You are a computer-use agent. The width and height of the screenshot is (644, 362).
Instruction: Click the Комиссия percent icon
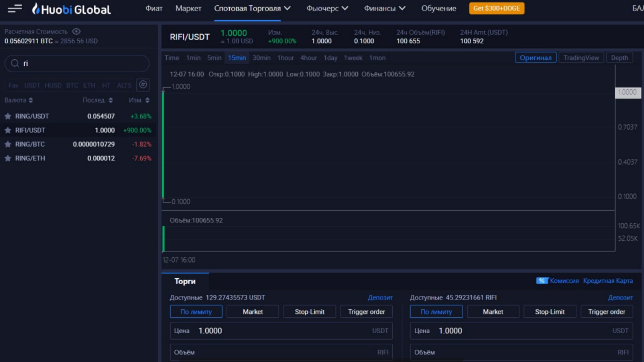542,281
